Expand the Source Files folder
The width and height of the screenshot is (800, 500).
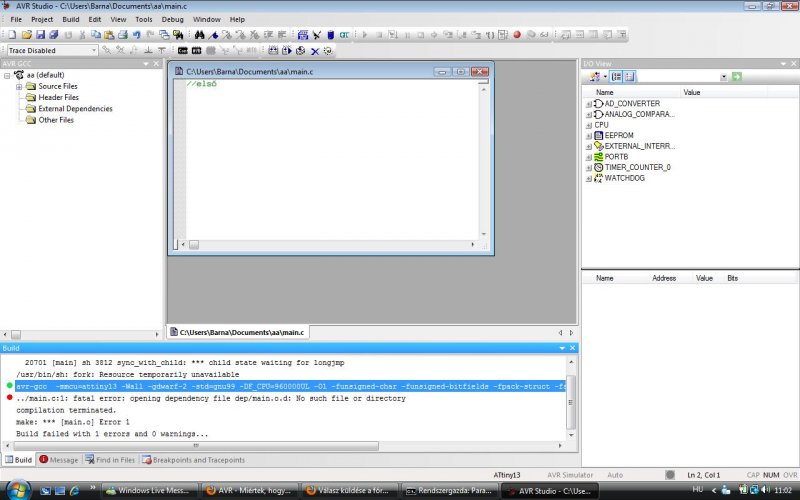(x=19, y=87)
